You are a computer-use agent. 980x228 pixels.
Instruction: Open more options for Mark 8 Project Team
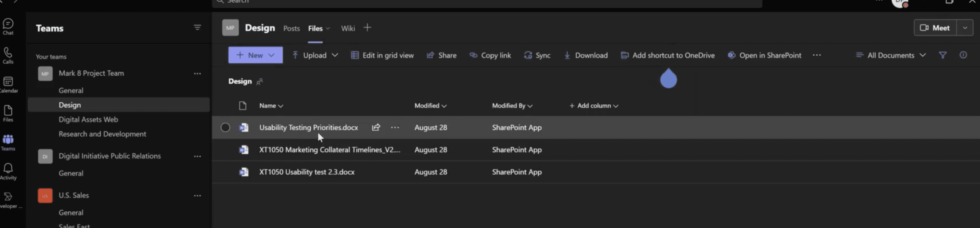[197, 74]
